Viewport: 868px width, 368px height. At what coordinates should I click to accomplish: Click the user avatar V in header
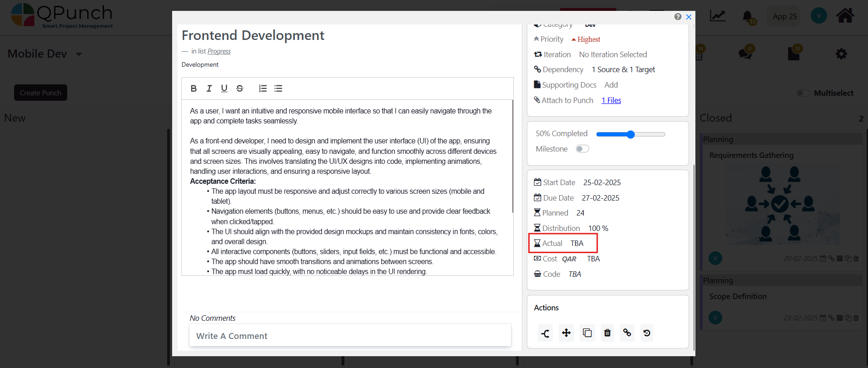(819, 16)
